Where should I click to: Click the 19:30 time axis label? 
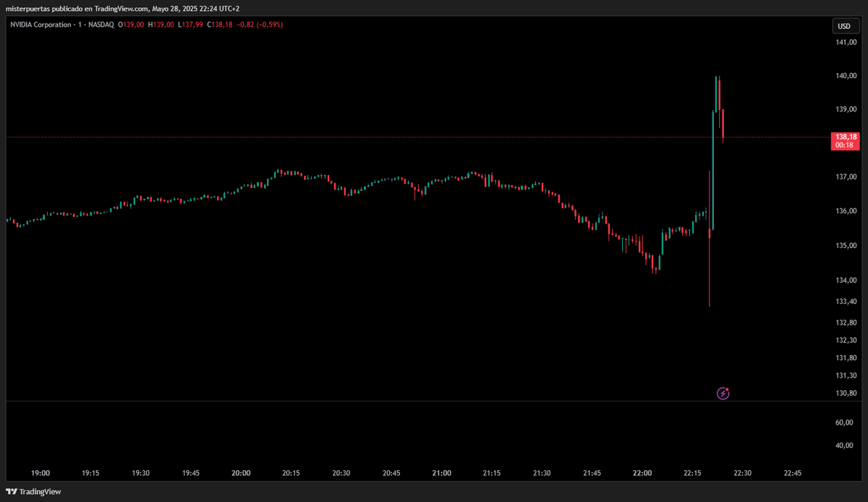pos(140,473)
